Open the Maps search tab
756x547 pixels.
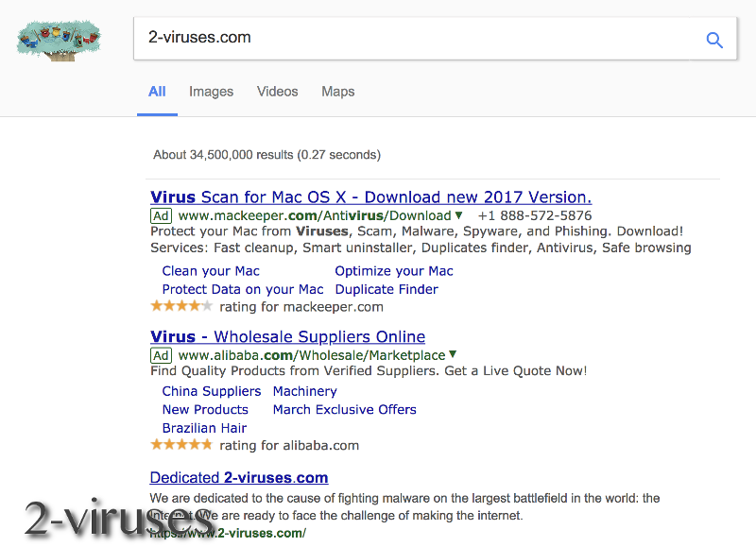point(337,92)
